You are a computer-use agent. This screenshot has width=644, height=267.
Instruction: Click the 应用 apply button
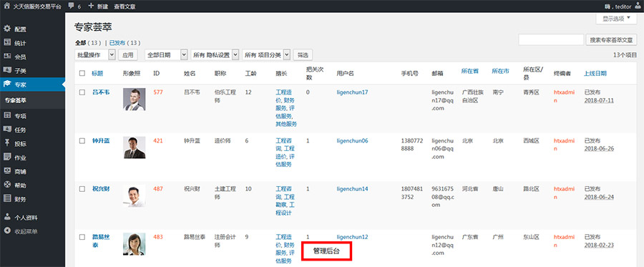click(128, 54)
